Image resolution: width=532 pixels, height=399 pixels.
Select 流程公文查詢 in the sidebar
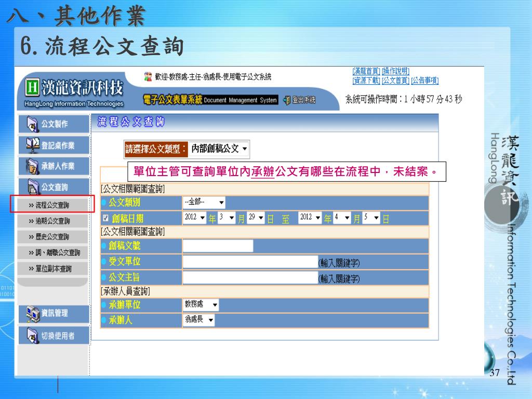52,205
